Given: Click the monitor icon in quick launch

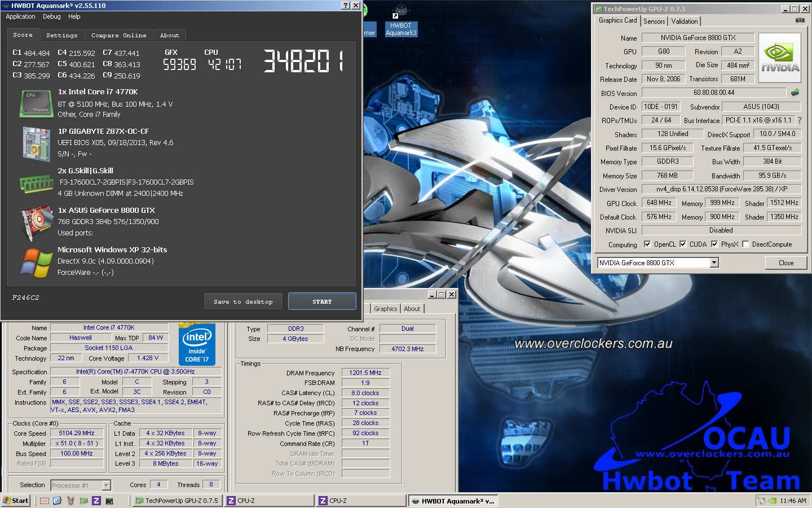Looking at the screenshot, I should pos(109,501).
